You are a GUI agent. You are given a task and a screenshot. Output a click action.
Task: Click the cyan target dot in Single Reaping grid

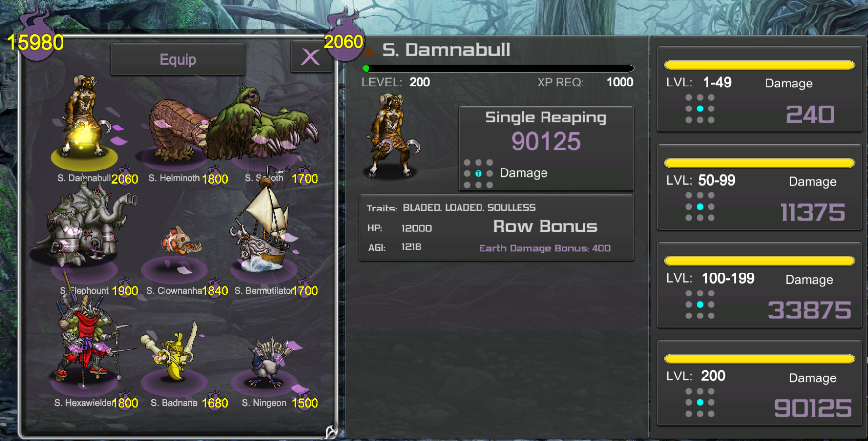[x=478, y=174]
